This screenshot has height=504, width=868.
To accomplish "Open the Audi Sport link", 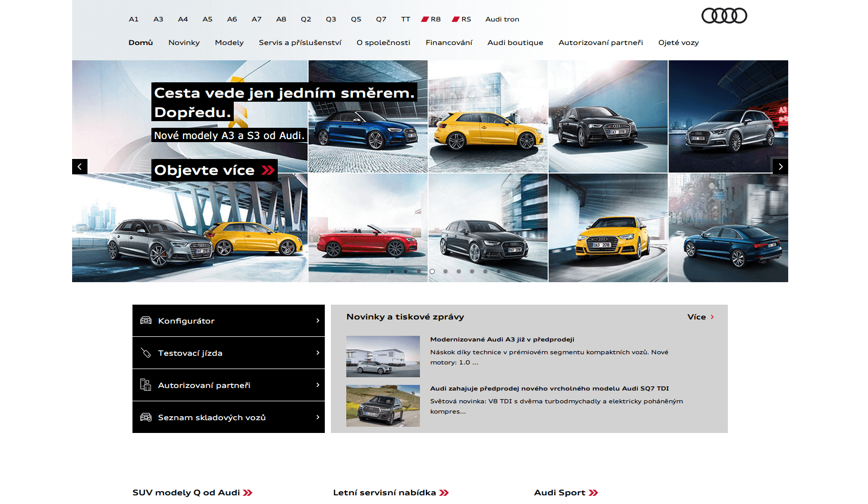I will pyautogui.click(x=566, y=493).
